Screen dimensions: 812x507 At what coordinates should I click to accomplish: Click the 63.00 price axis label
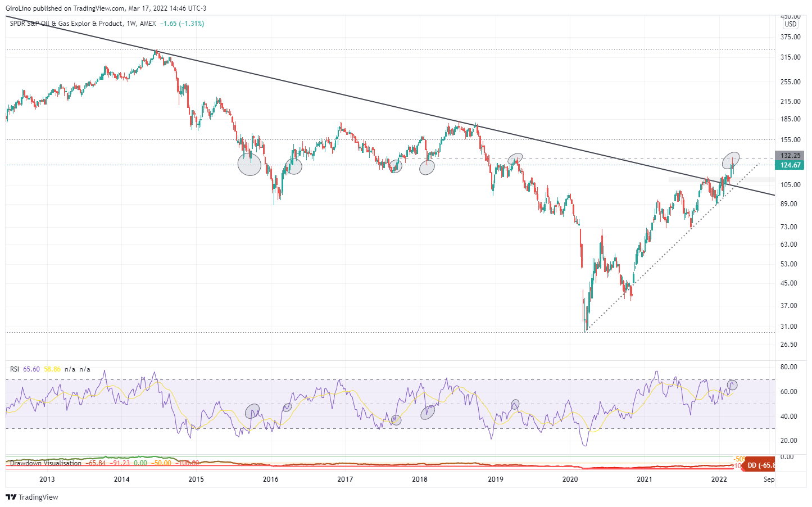click(x=789, y=245)
